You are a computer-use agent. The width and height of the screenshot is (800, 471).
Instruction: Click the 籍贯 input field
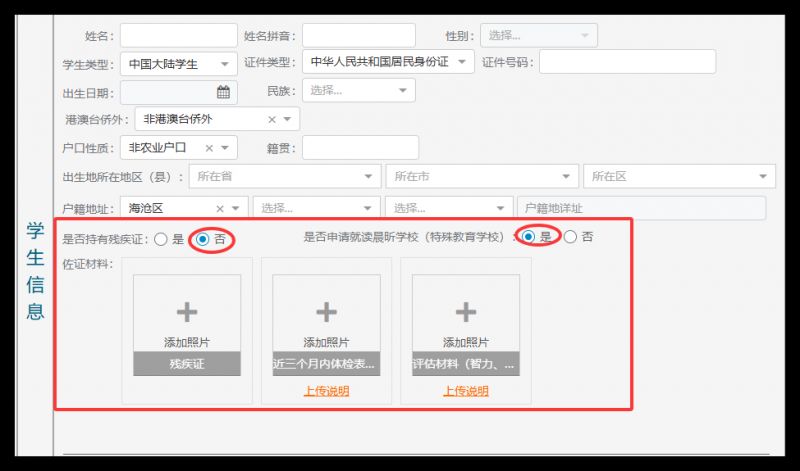pyautogui.click(x=360, y=147)
